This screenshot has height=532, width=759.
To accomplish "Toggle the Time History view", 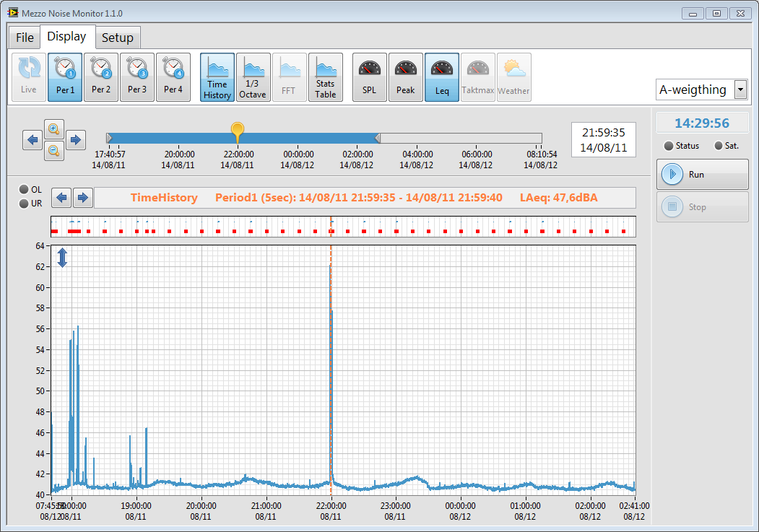I will pyautogui.click(x=217, y=77).
